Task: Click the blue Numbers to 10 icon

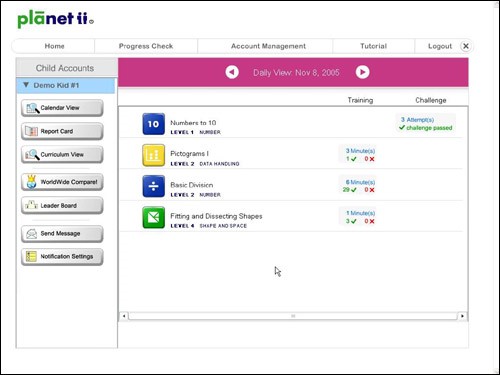Action: click(153, 124)
